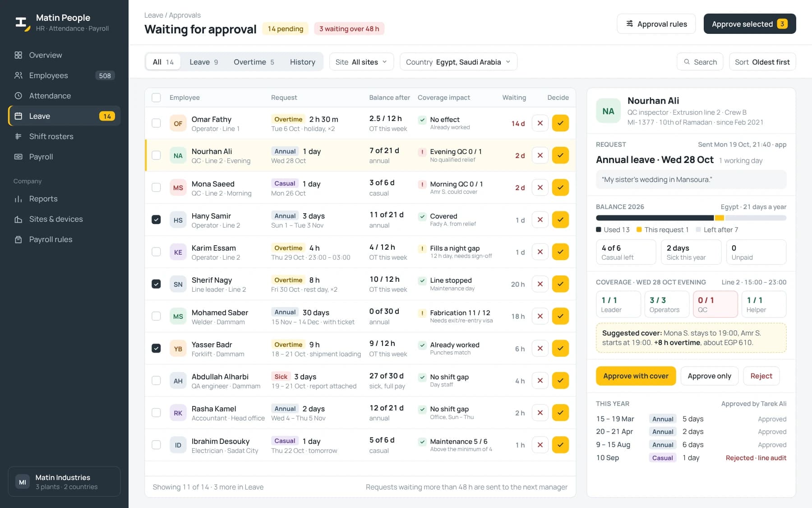Viewport: 812px width, 508px height.
Task: Reject Mona Saeed's casual leave X icon
Action: pos(540,187)
